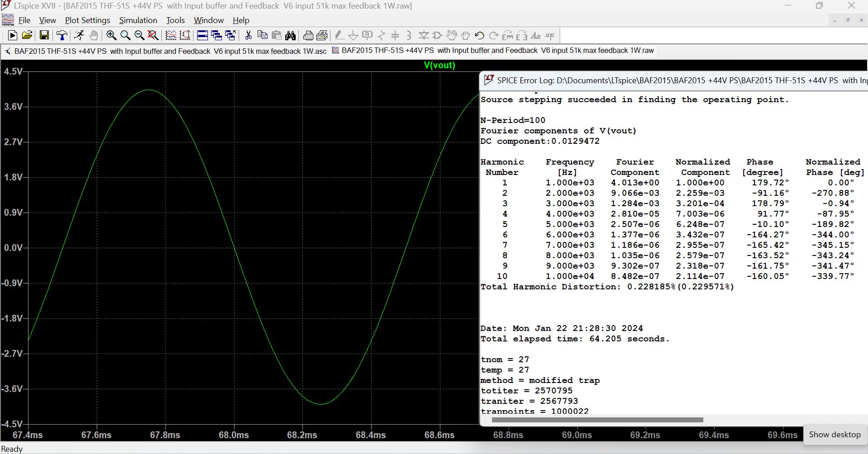Click the diode component icon
The image size is (868, 454).
point(424,35)
